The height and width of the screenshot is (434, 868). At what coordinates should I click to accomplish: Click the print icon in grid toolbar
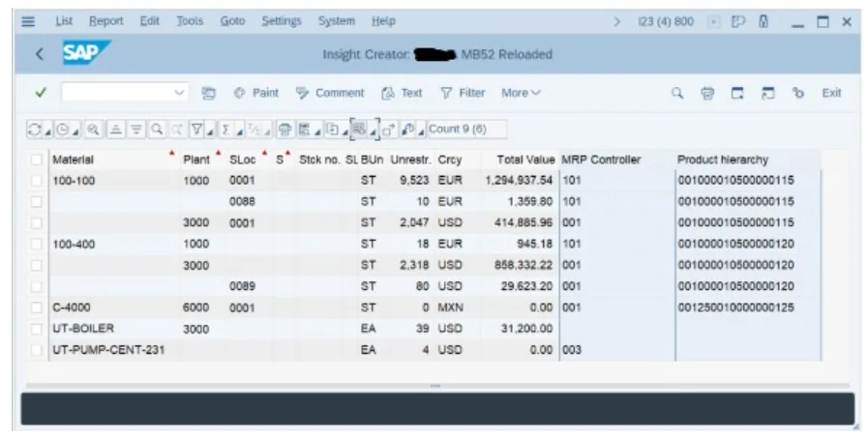(284, 130)
